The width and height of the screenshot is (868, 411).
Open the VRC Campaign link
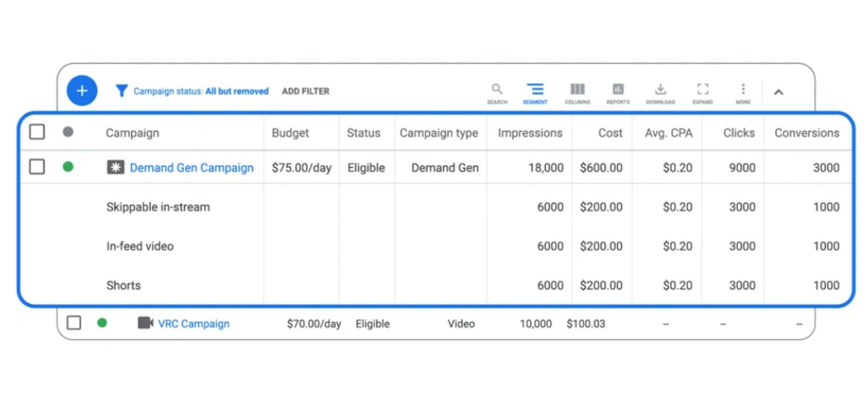pos(193,324)
